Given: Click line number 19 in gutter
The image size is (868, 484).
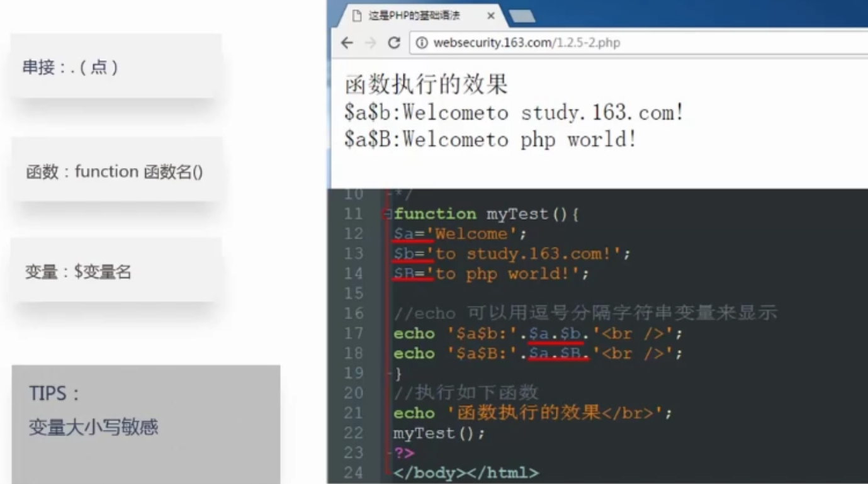Looking at the screenshot, I should click(354, 373).
